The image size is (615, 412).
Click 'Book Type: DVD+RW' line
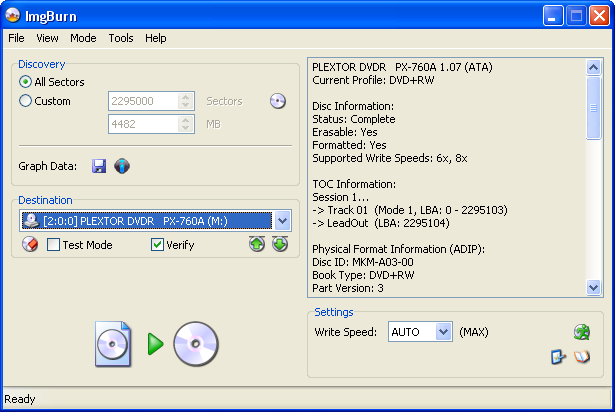[x=363, y=275]
